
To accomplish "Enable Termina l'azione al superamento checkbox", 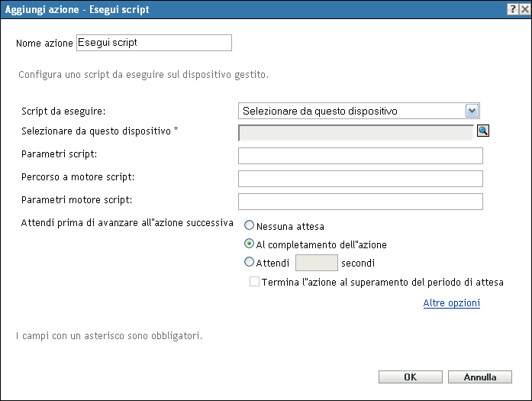I will tap(254, 282).
